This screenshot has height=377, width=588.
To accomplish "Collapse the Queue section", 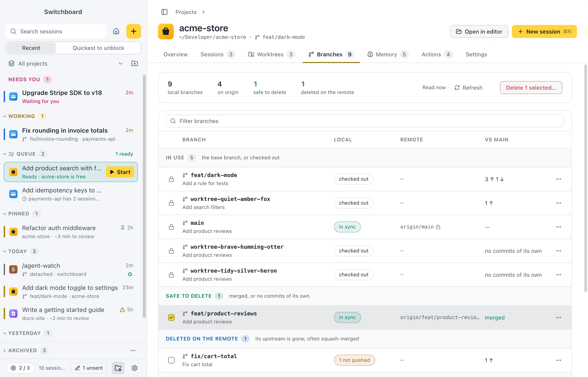I will click(4, 154).
